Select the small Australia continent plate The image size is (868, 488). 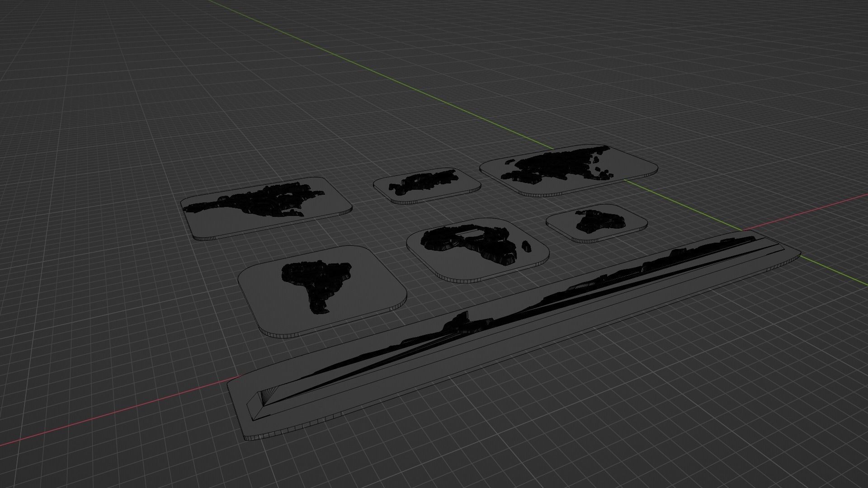pyautogui.click(x=596, y=223)
